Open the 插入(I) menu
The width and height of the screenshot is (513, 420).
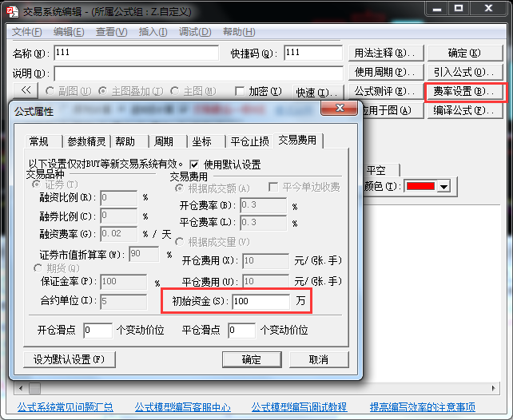[153, 32]
